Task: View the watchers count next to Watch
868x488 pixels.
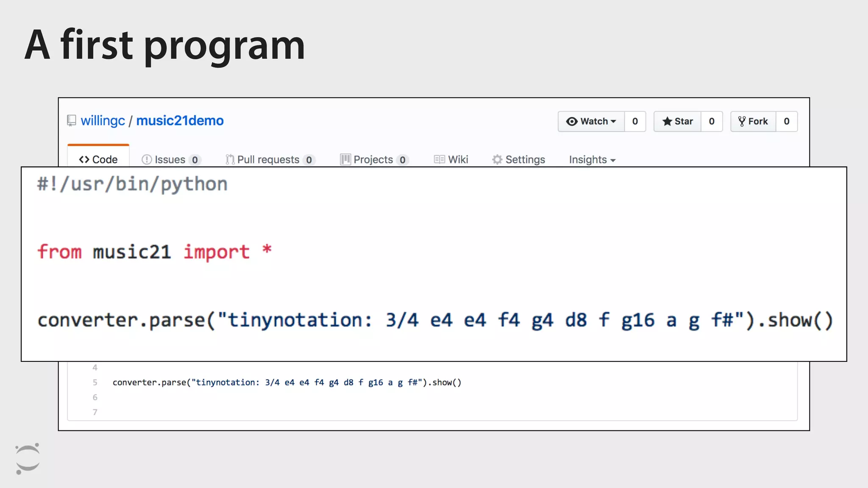Action: tap(635, 122)
